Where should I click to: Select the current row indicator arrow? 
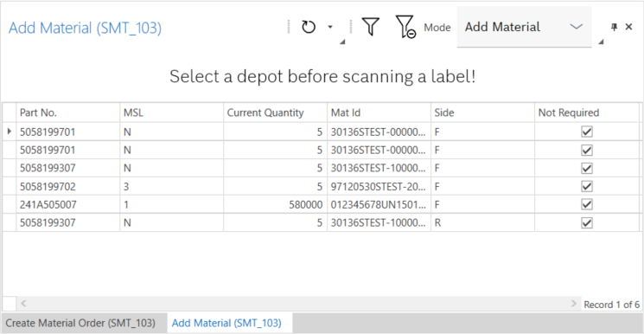click(10, 132)
